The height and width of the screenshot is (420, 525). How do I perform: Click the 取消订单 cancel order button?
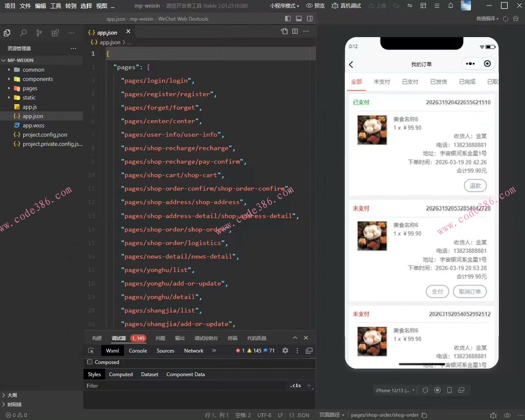[470, 291]
